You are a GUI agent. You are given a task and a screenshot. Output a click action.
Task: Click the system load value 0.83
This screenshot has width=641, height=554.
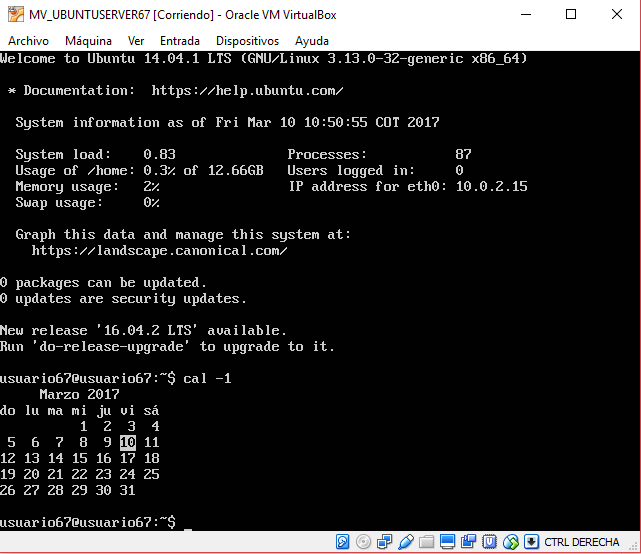pyautogui.click(x=159, y=154)
